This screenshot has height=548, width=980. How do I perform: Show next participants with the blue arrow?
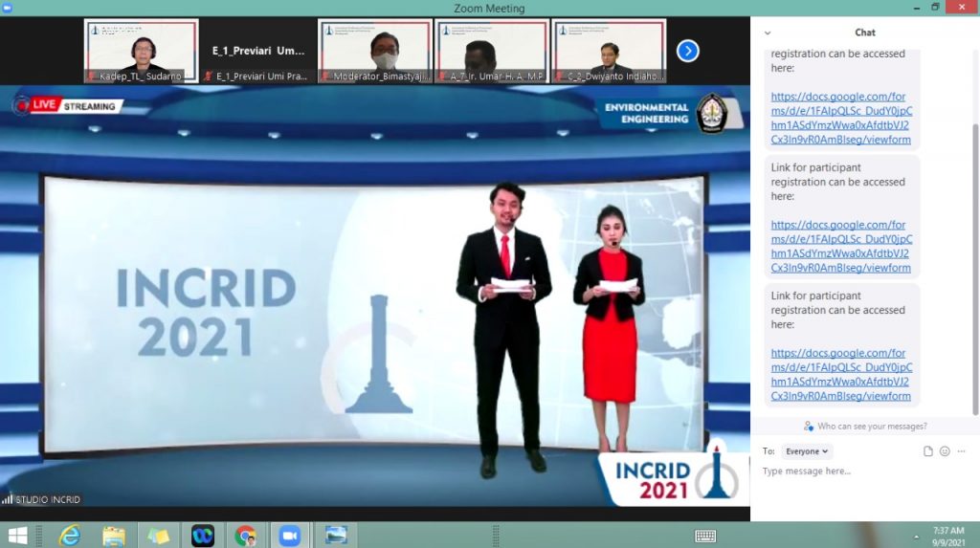[687, 51]
